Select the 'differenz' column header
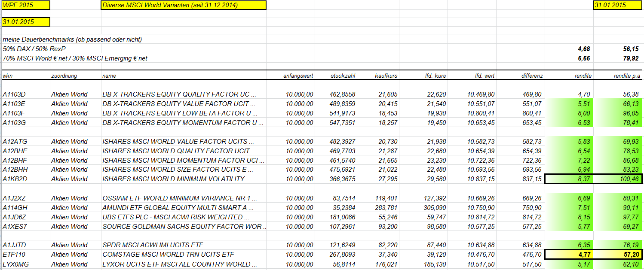 532,76
